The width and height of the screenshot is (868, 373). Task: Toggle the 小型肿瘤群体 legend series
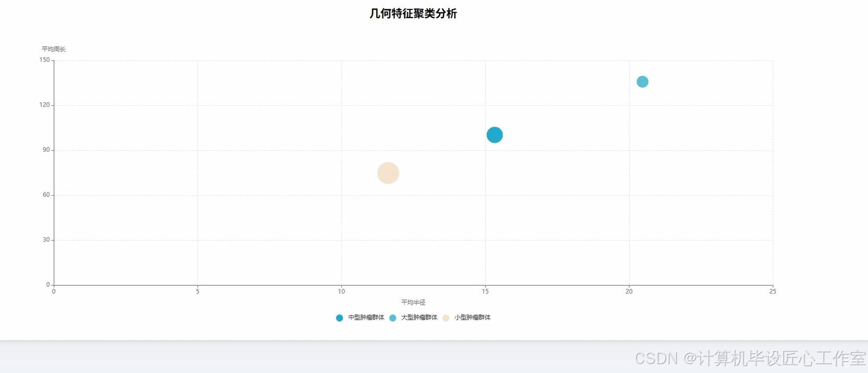click(466, 318)
